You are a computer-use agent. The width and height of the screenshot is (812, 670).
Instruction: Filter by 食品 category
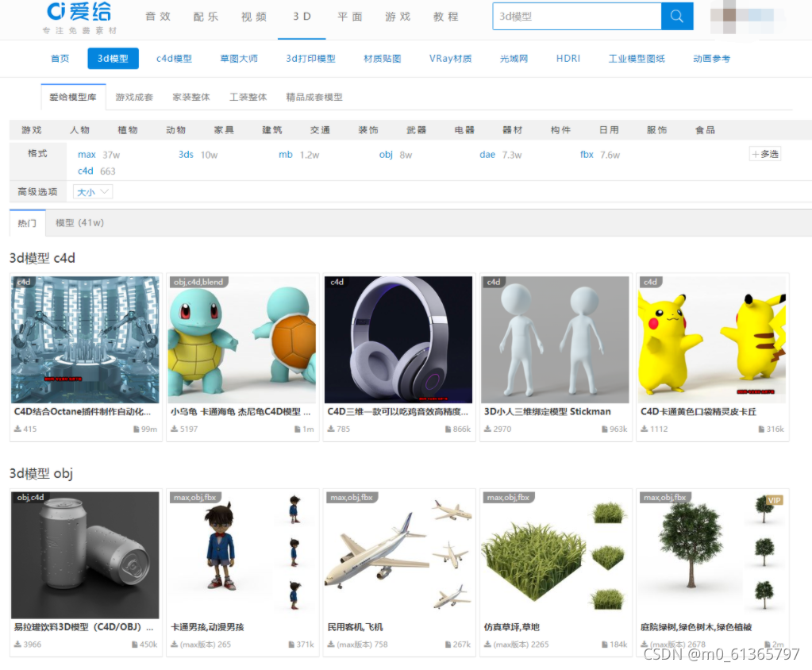[x=705, y=130]
